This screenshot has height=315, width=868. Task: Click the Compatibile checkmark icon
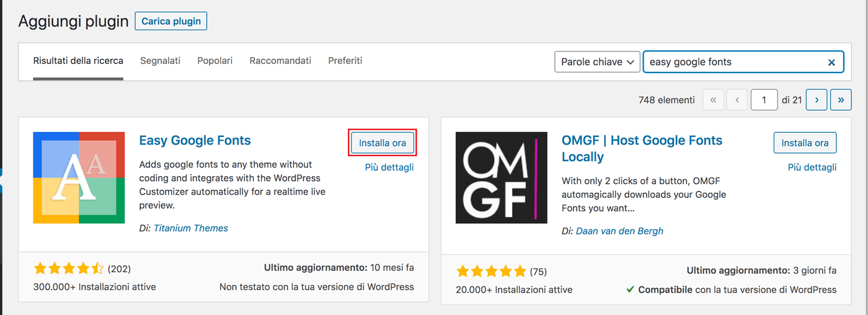pyautogui.click(x=630, y=290)
